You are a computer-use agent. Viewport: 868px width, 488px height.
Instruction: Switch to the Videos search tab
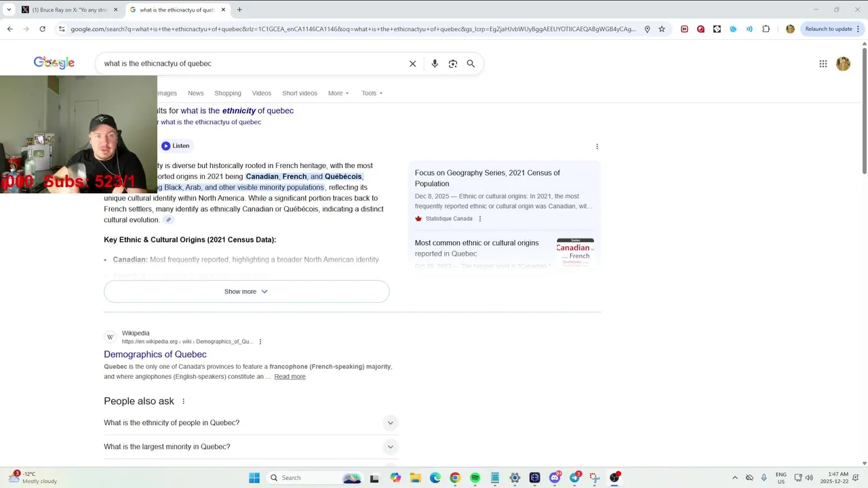coord(261,93)
